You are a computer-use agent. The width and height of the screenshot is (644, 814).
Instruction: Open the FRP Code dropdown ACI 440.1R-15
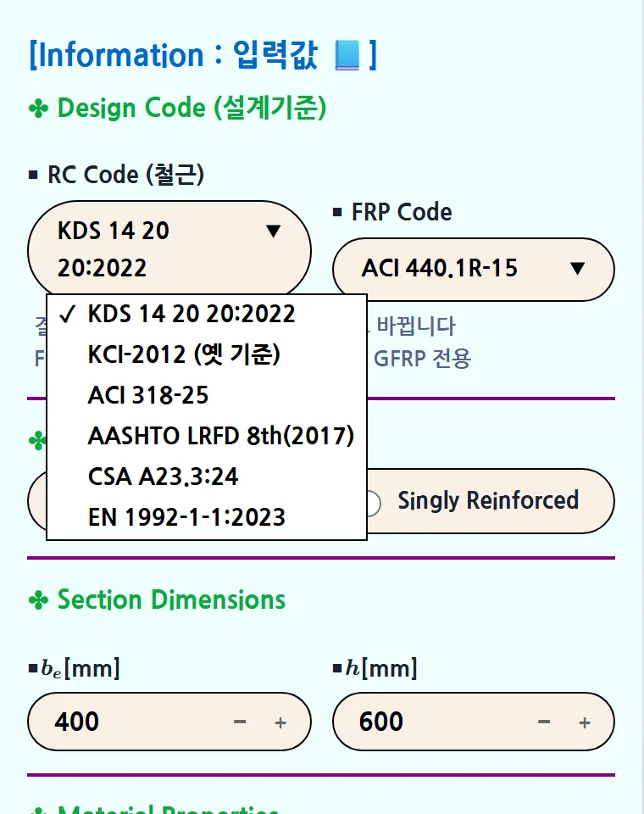click(474, 269)
